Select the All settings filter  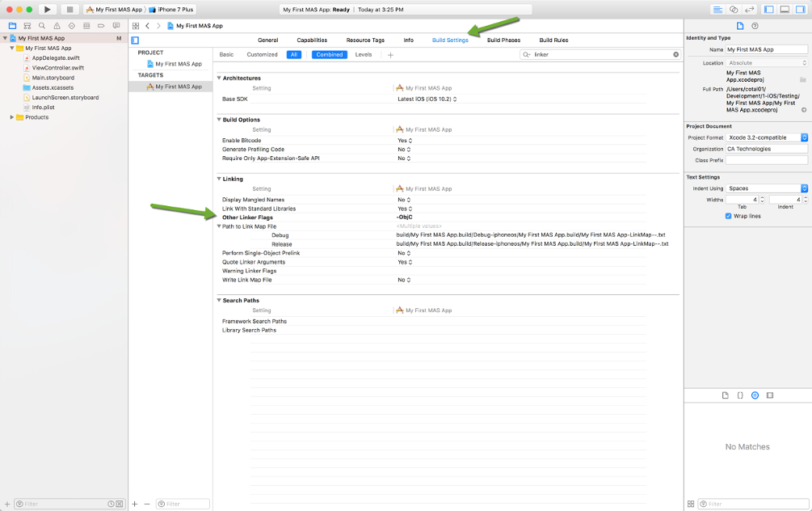pyautogui.click(x=293, y=54)
